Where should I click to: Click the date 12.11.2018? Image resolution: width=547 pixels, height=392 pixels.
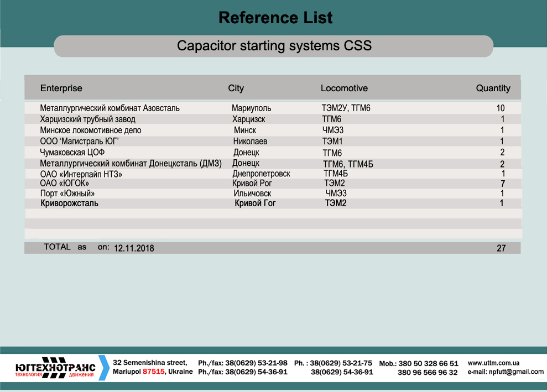[134, 248]
